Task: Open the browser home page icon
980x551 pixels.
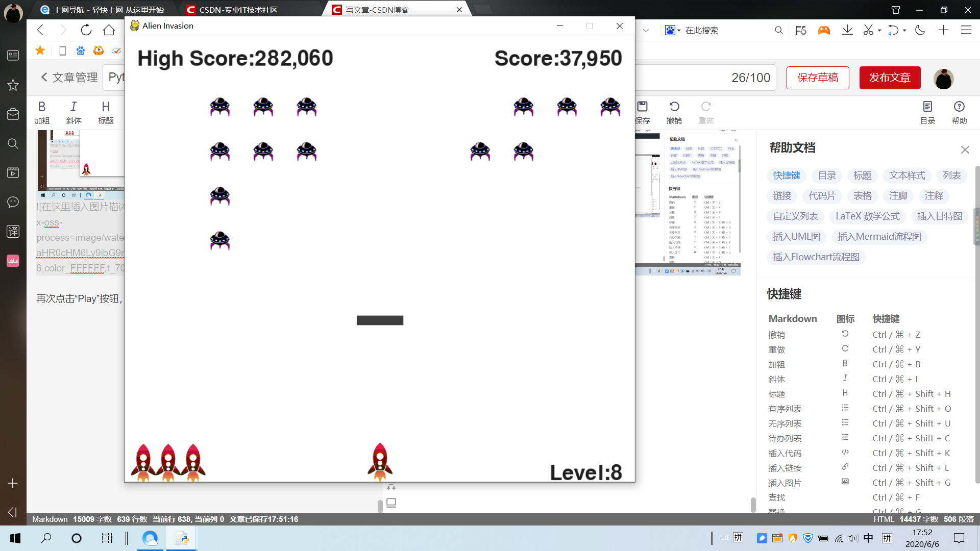Action: pyautogui.click(x=109, y=30)
